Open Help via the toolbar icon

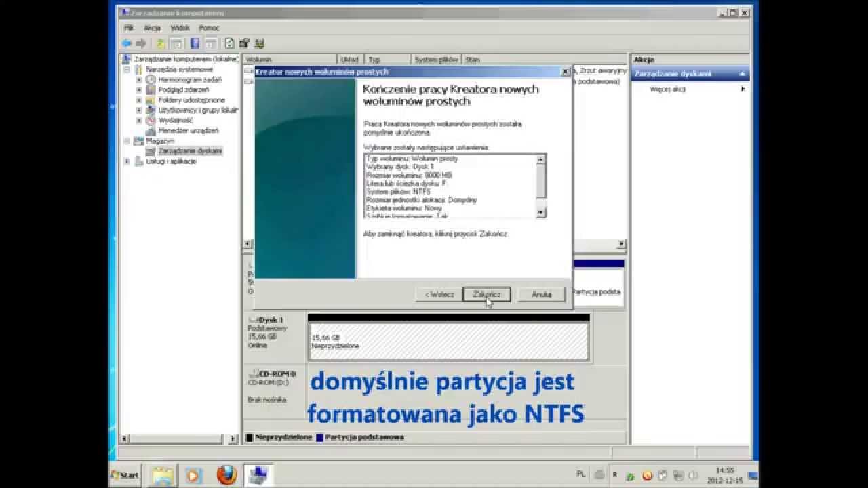(x=195, y=43)
